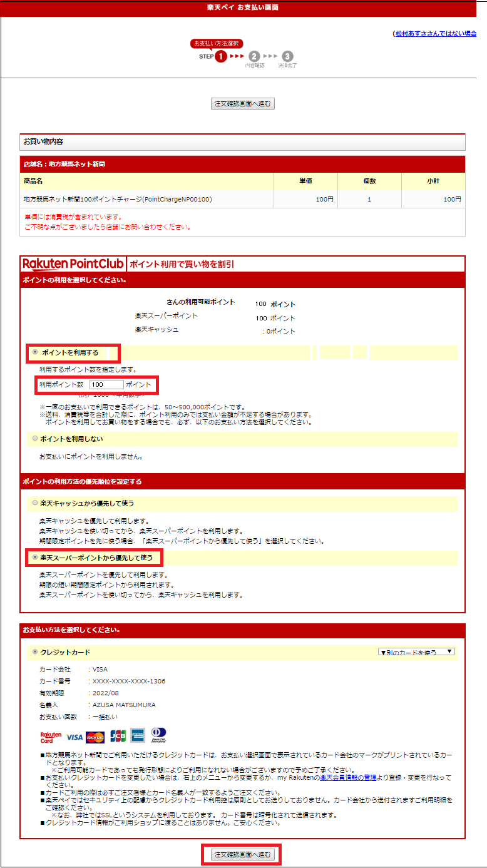Click the JCB card logo
The width and height of the screenshot is (487, 868).
[x=118, y=736]
